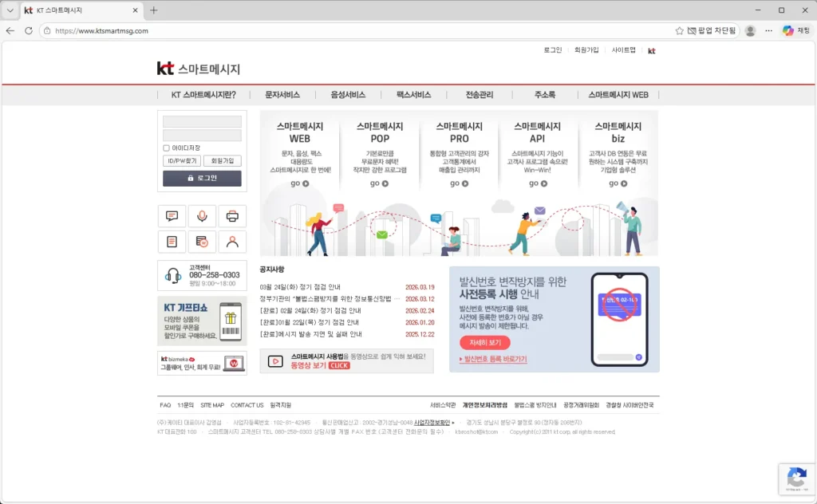This screenshot has height=504, width=817.
Task: Click the password input field
Action: click(x=202, y=136)
